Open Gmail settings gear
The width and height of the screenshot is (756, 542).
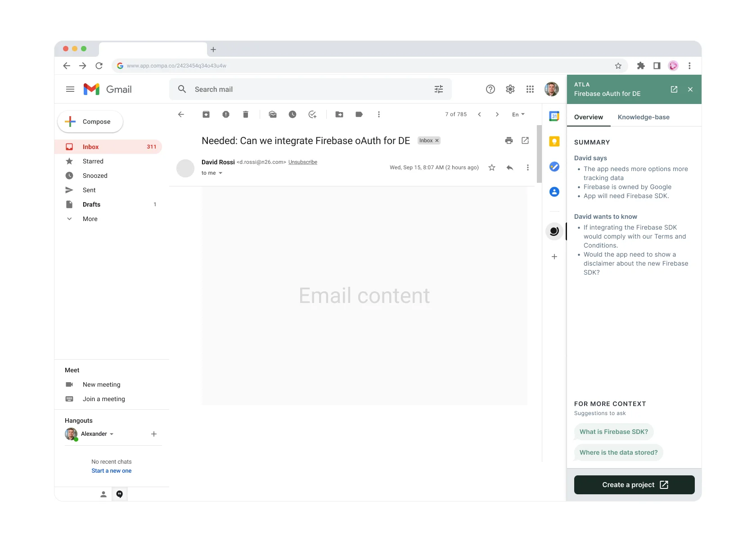(x=510, y=89)
